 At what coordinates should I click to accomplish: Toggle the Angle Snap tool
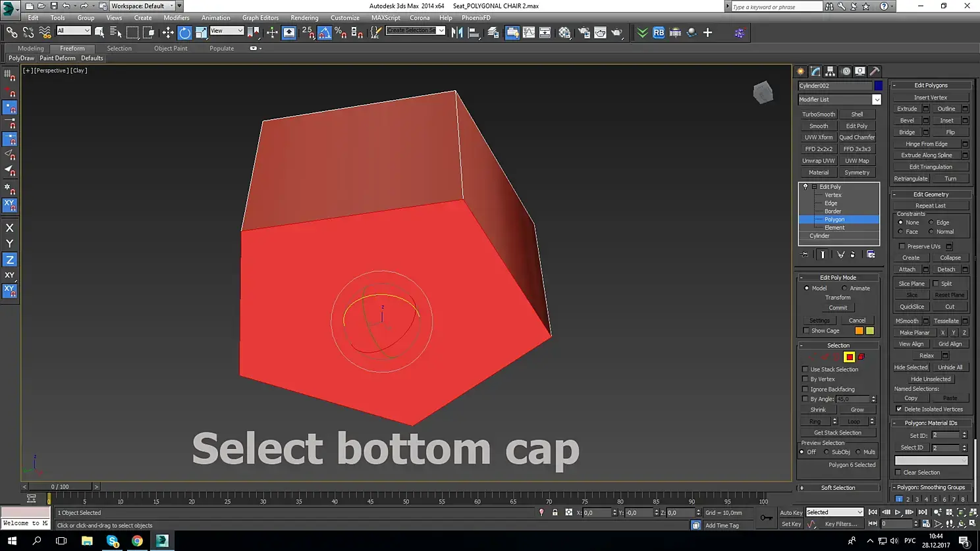pos(325,32)
